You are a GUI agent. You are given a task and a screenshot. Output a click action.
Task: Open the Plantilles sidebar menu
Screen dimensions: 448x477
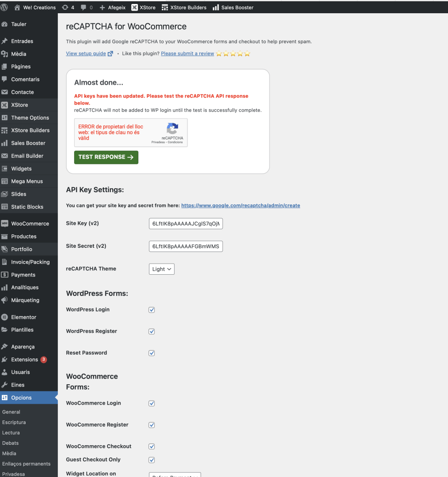pyautogui.click(x=29, y=330)
